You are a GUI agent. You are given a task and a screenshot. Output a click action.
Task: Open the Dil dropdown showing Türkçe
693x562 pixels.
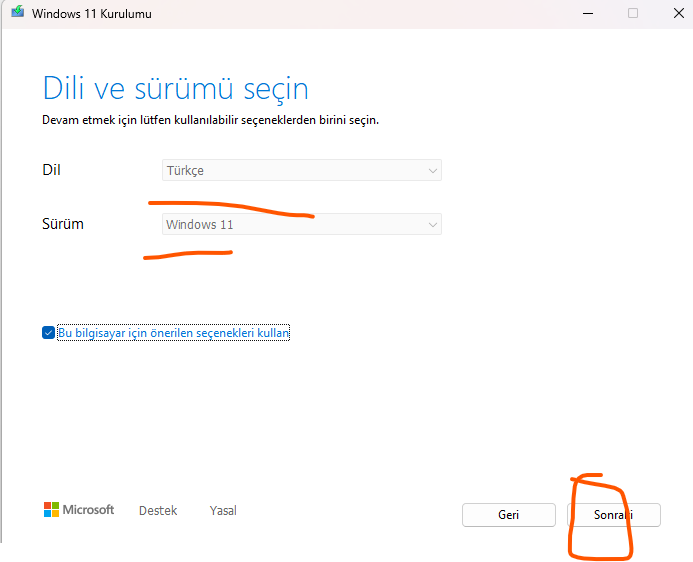[302, 170]
